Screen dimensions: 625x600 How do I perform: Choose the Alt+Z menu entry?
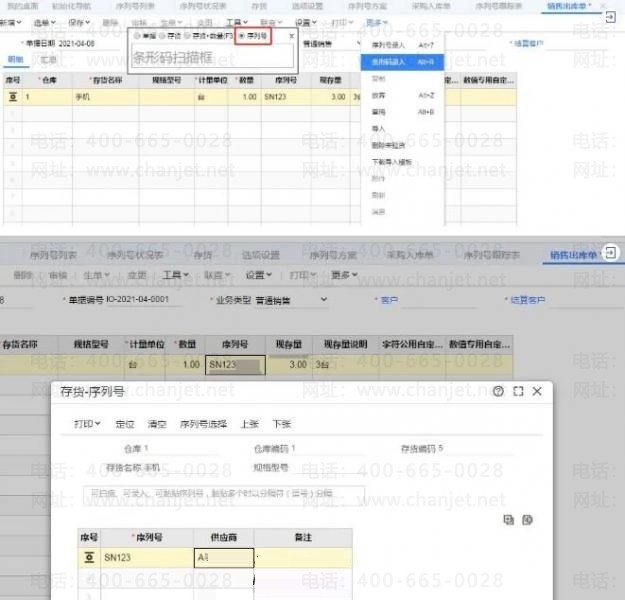pyautogui.click(x=402, y=95)
